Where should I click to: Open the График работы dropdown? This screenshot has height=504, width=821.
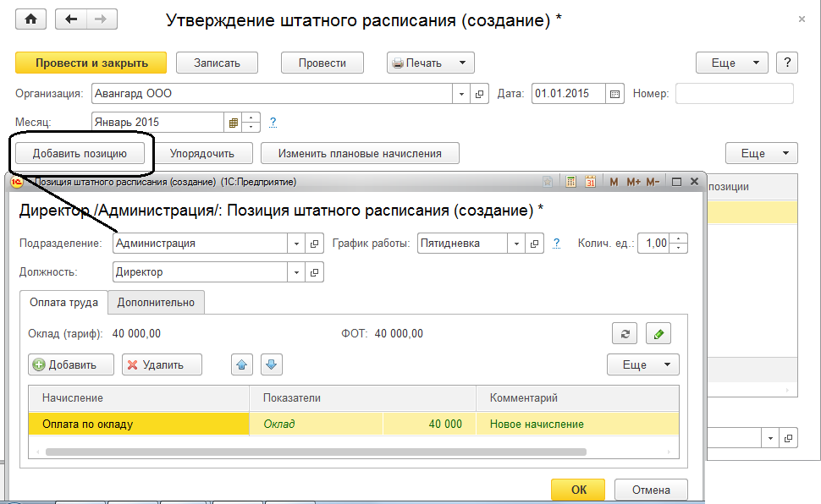[516, 244]
